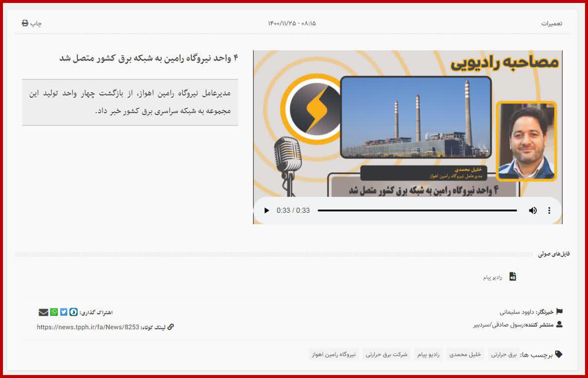Open the تعمیرات category link

pos(551,23)
